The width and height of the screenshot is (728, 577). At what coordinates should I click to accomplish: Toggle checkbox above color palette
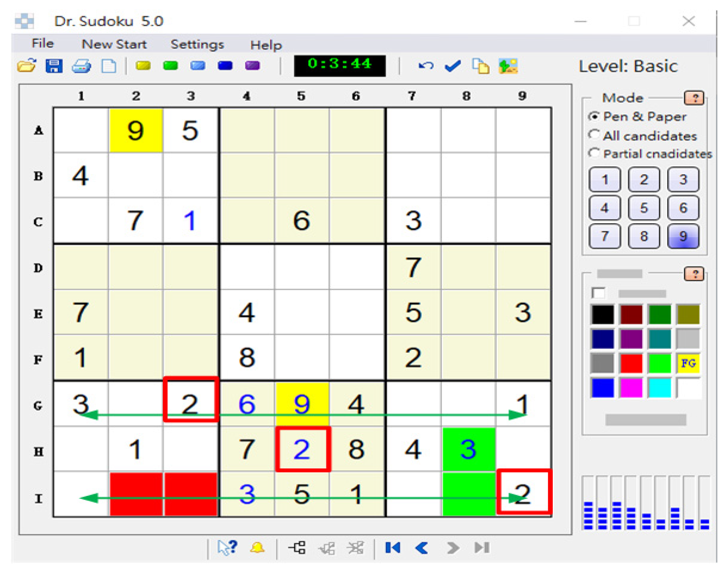tap(598, 293)
